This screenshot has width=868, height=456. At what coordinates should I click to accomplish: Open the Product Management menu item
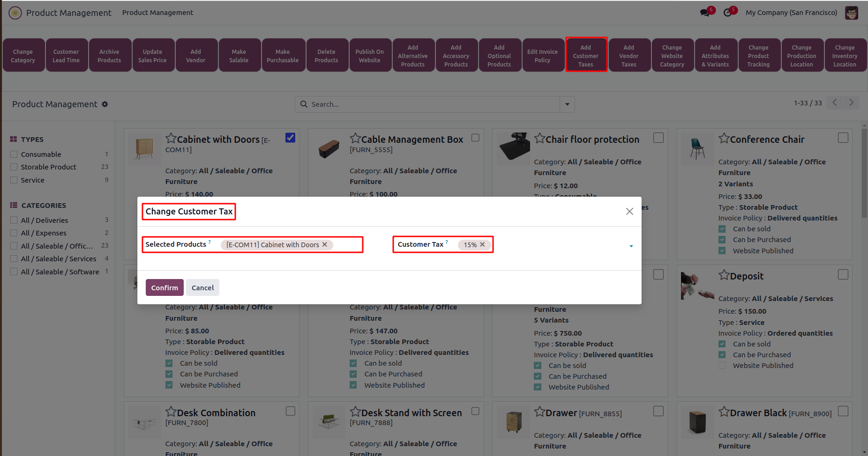tap(157, 13)
